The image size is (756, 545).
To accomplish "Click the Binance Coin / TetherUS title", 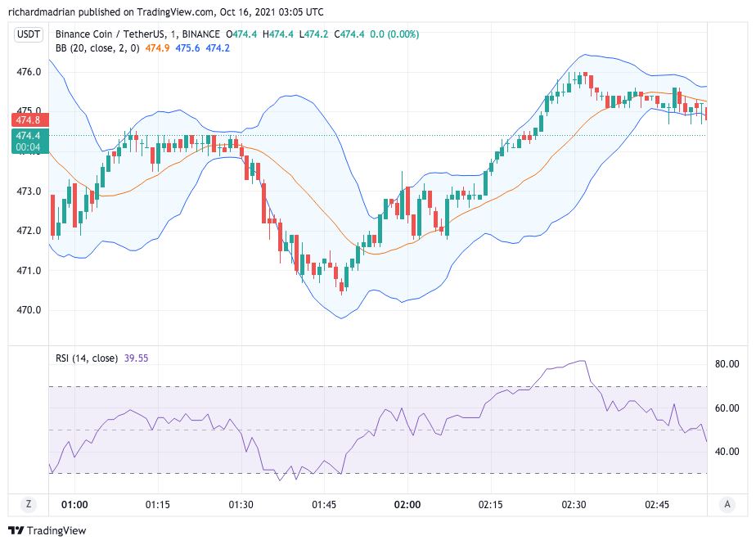I will pos(110,34).
